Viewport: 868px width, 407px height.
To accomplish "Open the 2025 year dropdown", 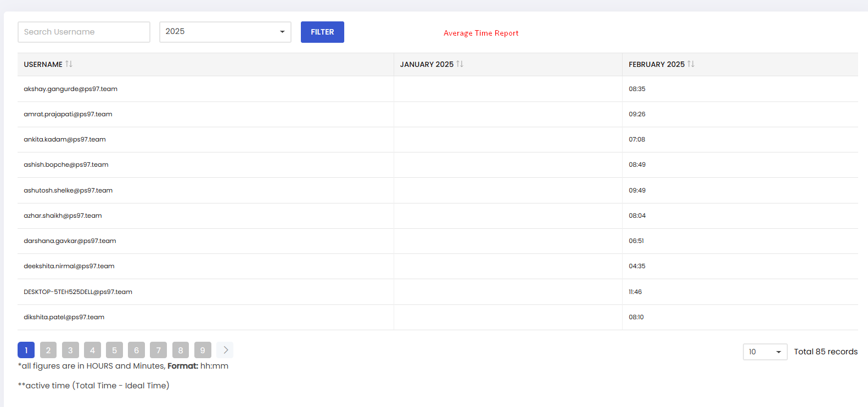I will pyautogui.click(x=225, y=32).
